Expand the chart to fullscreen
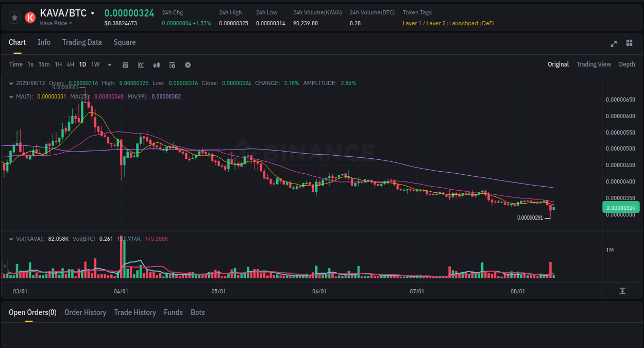The width and height of the screenshot is (644, 348). (x=613, y=44)
